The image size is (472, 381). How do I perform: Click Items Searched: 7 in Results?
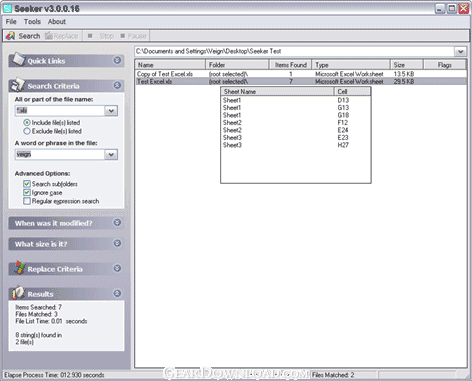click(38, 307)
